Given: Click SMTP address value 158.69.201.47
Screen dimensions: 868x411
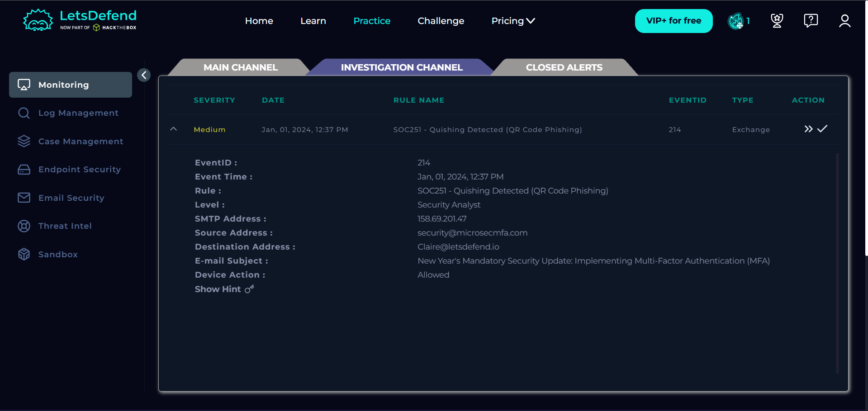Looking at the screenshot, I should (x=442, y=219).
